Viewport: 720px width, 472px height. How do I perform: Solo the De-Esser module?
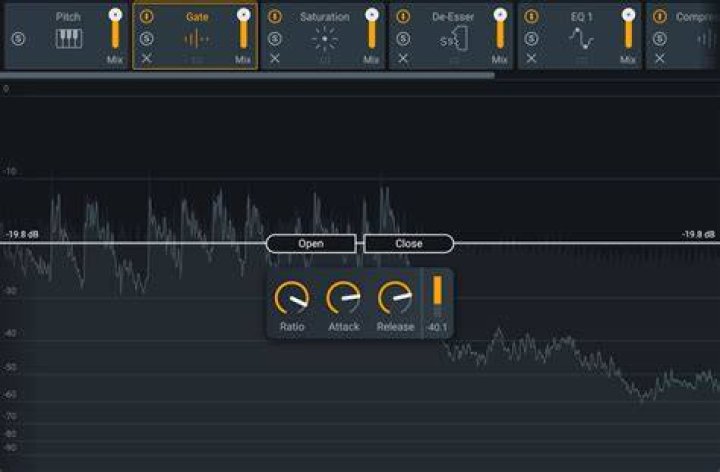pyautogui.click(x=403, y=39)
